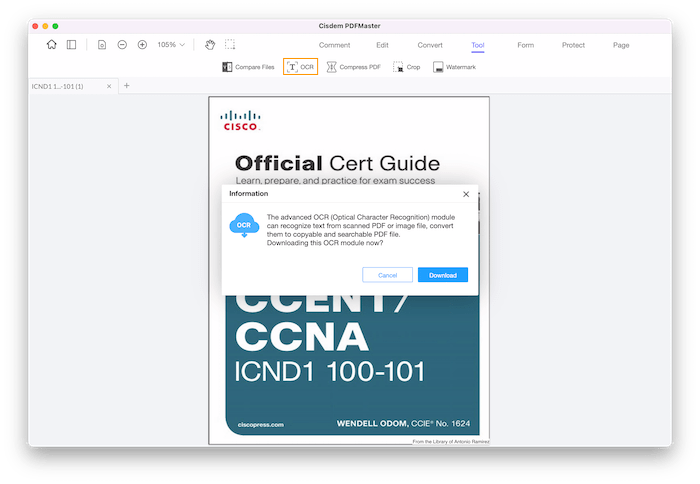Select the marquee selection tool
700x484 pixels.
230,44
